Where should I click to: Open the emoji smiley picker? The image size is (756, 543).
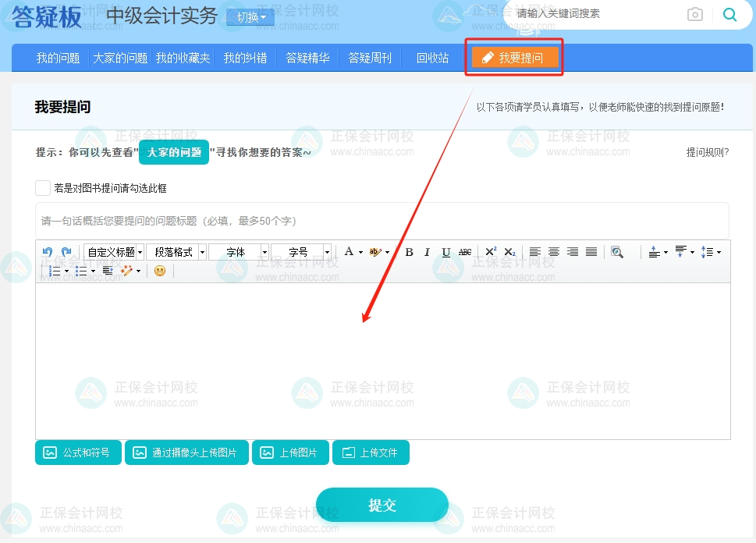point(160,271)
